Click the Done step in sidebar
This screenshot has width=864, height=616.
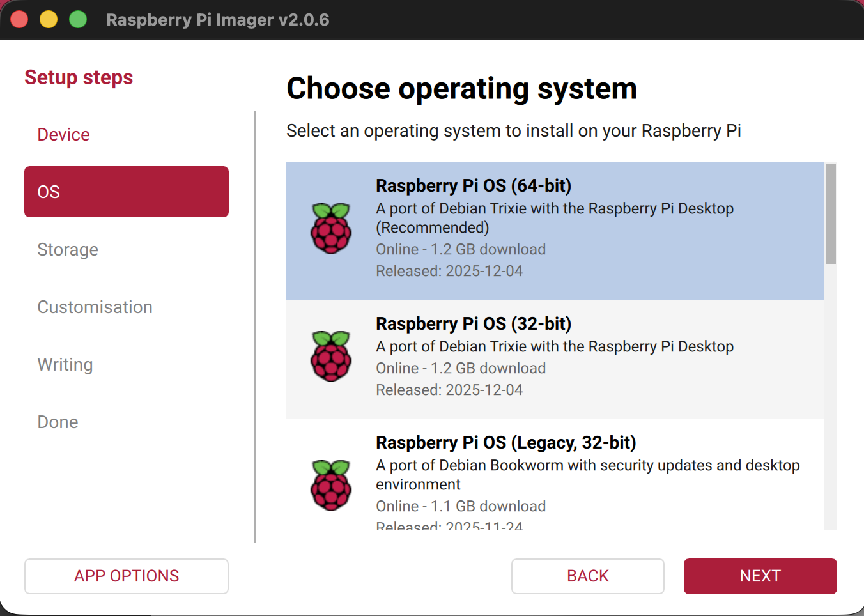[58, 422]
